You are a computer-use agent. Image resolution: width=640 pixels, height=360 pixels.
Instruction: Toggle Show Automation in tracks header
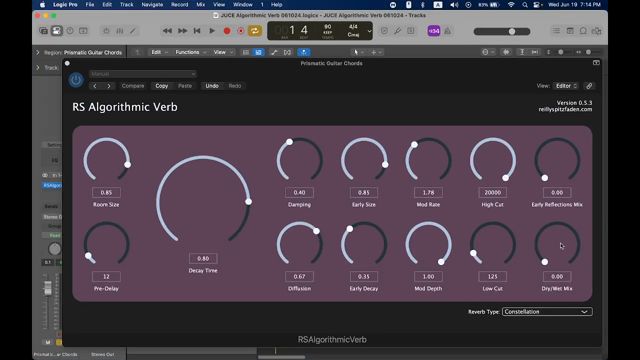coord(274,52)
